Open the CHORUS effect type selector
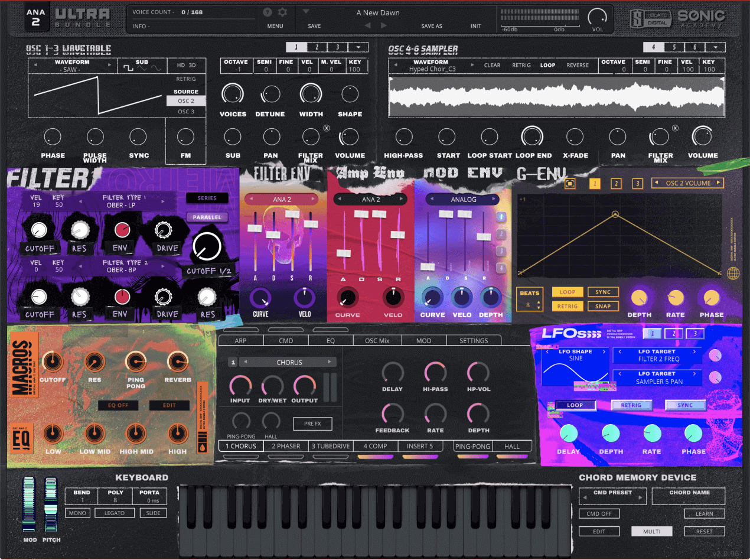Image resolution: width=750 pixels, height=560 pixels. [x=289, y=362]
